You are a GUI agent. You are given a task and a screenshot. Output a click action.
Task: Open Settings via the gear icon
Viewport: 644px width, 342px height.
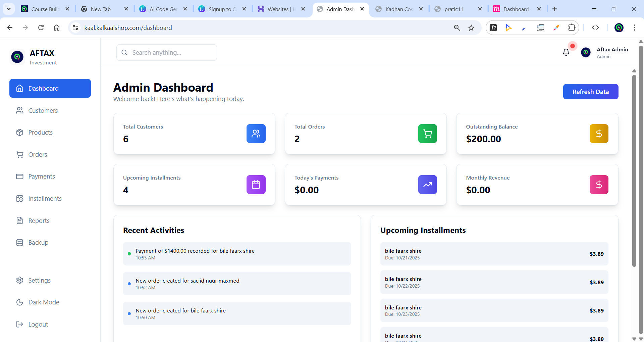(19, 280)
